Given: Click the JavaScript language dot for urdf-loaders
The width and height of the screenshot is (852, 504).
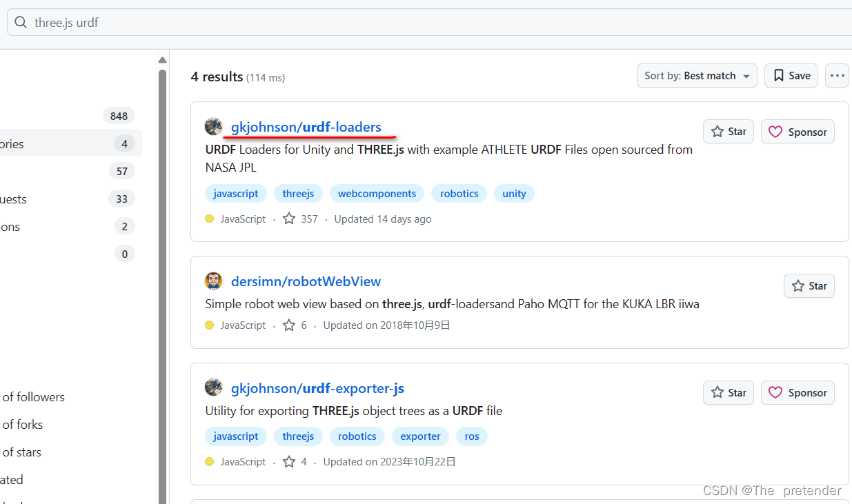Looking at the screenshot, I should (x=210, y=219).
